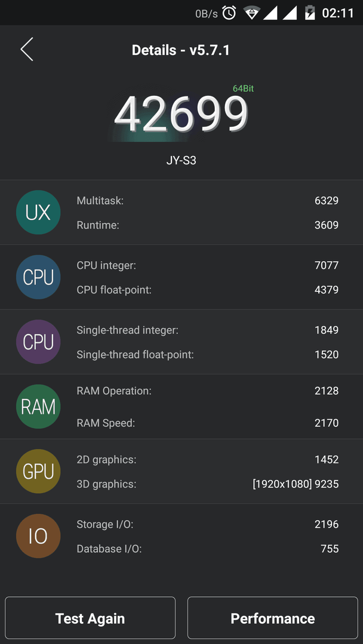The width and height of the screenshot is (363, 644).
Task: Tap the battery charging icon
Action: click(309, 13)
